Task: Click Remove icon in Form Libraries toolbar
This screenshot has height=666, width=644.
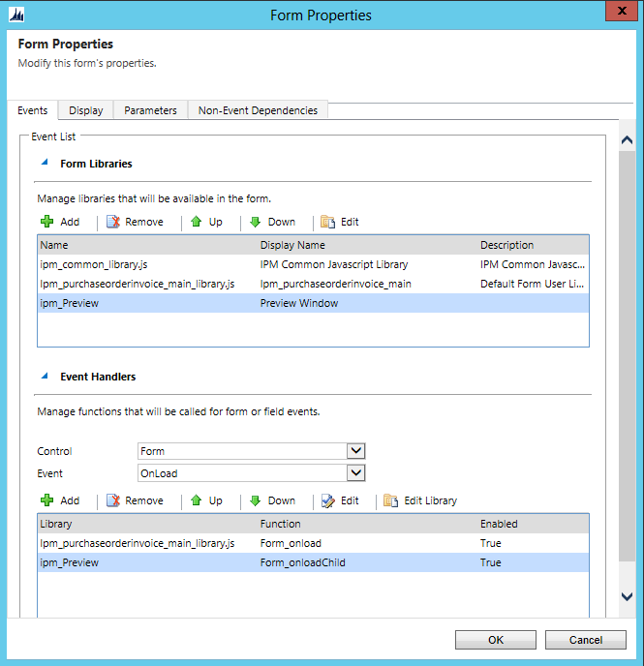Action: (x=113, y=222)
